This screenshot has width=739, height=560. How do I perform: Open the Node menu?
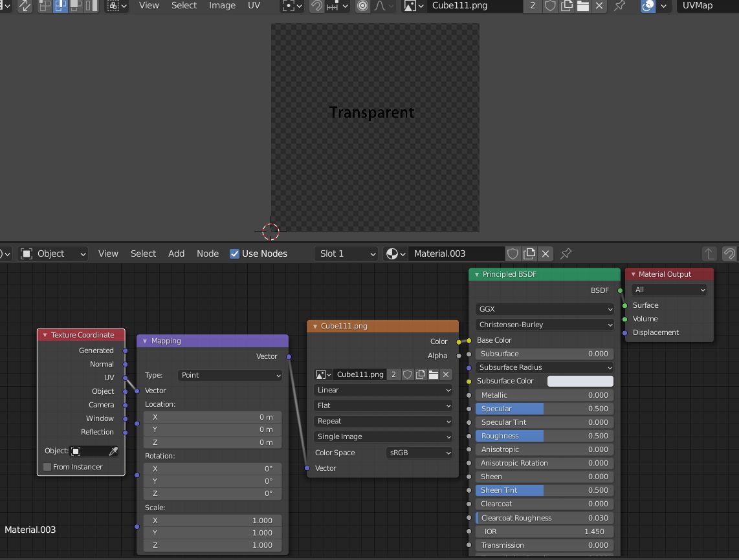[x=207, y=253]
